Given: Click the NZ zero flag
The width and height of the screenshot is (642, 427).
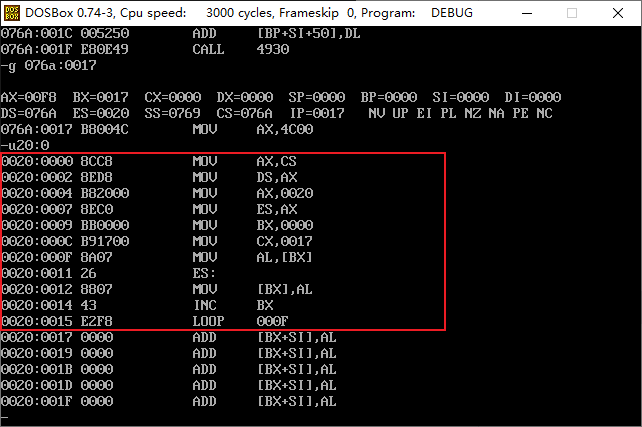Looking at the screenshot, I should pos(473,113).
